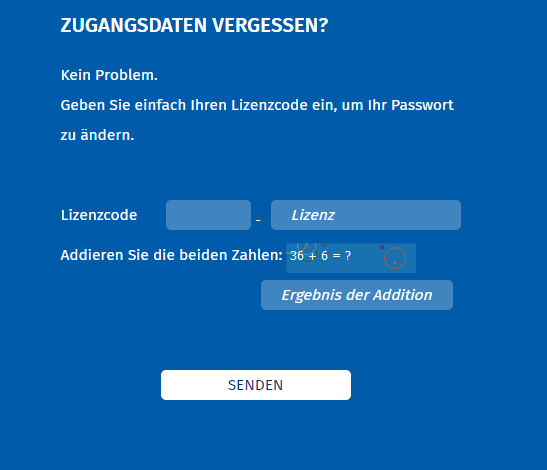The image size is (547, 470).
Task: Click the Addieren Sie die beiden Zahlen label
Action: pyautogui.click(x=171, y=255)
